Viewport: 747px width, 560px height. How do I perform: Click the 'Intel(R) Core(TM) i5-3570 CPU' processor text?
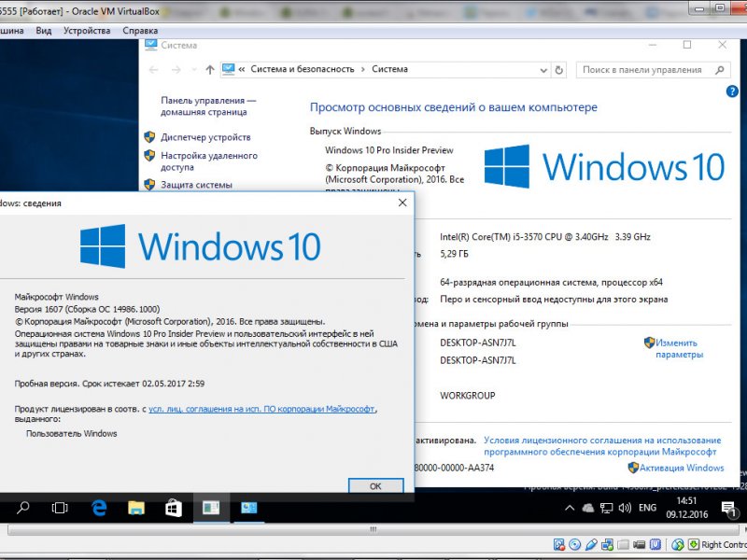point(545,237)
